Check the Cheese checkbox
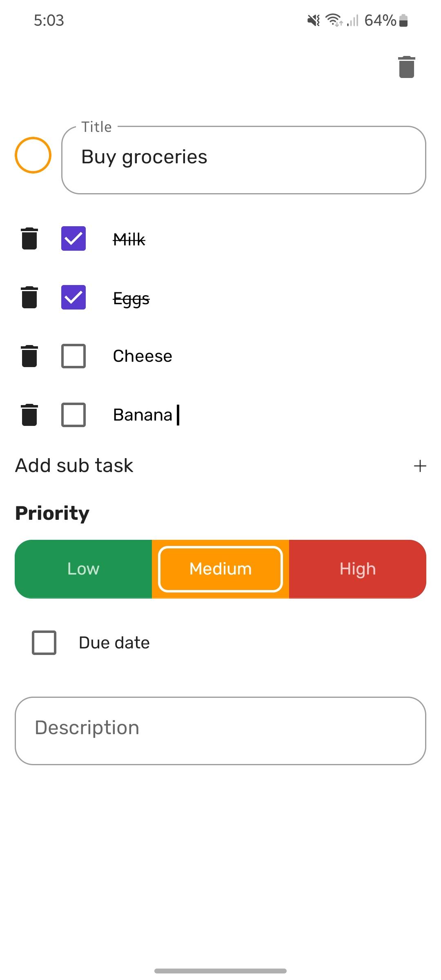 click(73, 356)
